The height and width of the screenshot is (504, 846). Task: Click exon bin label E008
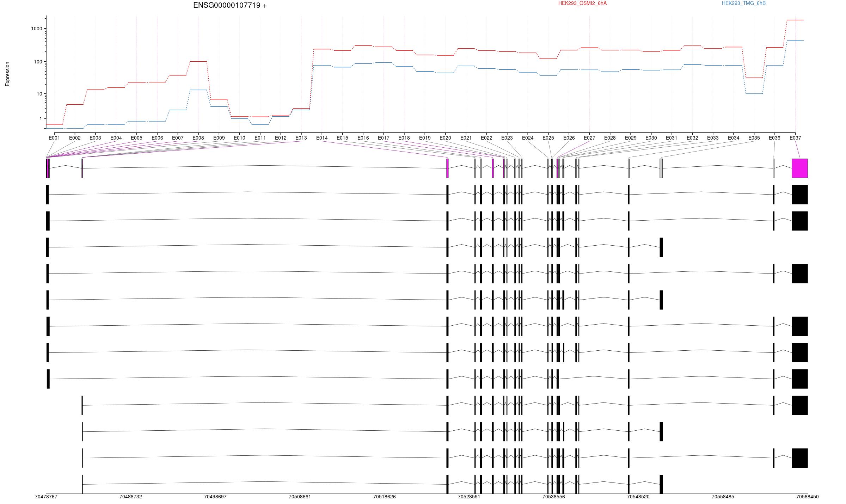(x=198, y=138)
